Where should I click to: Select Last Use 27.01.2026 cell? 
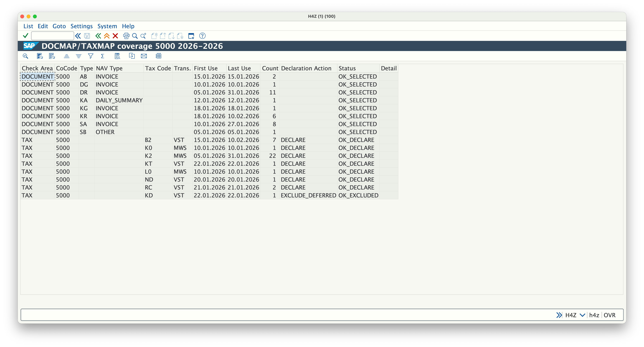244,124
